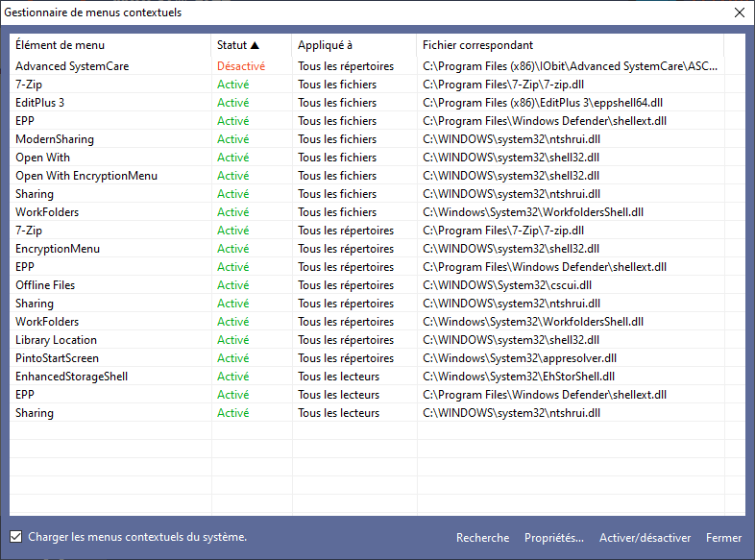Click the appresolver.dll file path
755x560 pixels.
[x=520, y=358]
